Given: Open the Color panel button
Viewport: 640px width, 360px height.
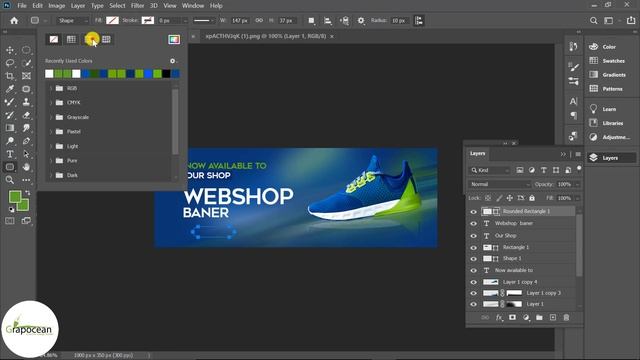Looking at the screenshot, I should coord(602,47).
